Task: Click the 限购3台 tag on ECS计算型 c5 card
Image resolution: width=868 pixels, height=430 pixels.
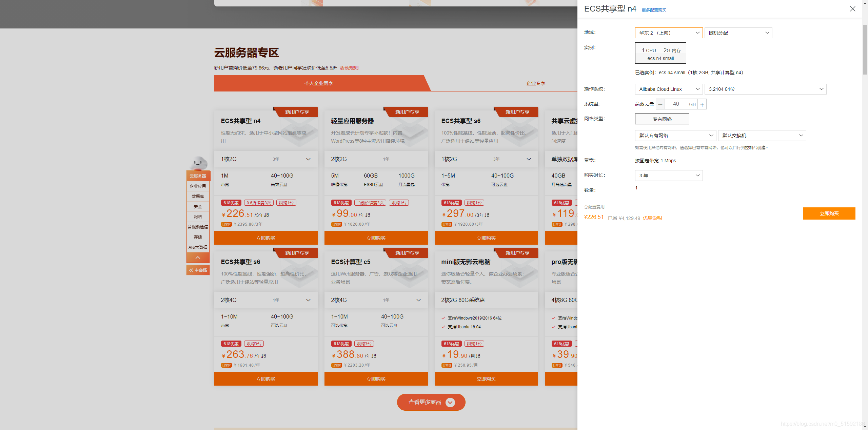Action: [x=364, y=344]
